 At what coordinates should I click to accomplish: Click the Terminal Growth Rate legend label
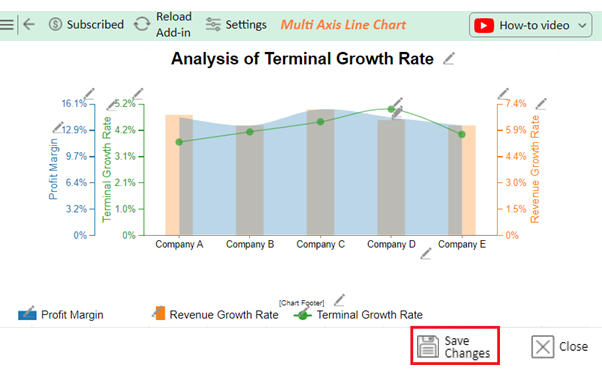click(x=369, y=315)
